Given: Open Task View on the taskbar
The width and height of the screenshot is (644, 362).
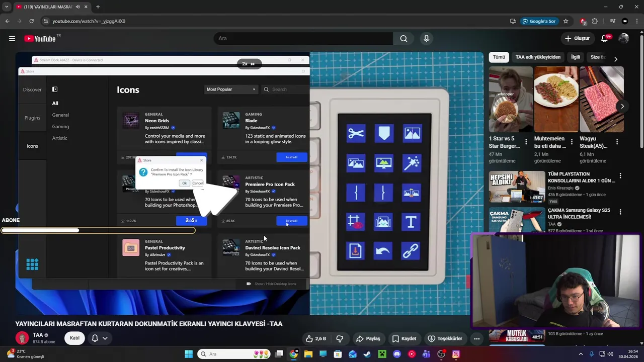Looking at the screenshot, I should (279, 354).
